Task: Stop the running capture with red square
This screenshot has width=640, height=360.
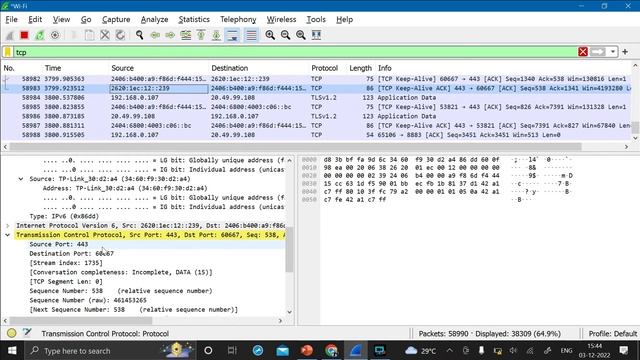Action: (24, 36)
